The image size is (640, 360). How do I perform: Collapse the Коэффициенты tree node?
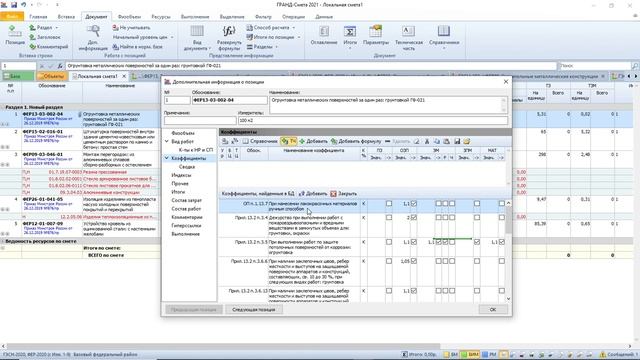click(167, 158)
